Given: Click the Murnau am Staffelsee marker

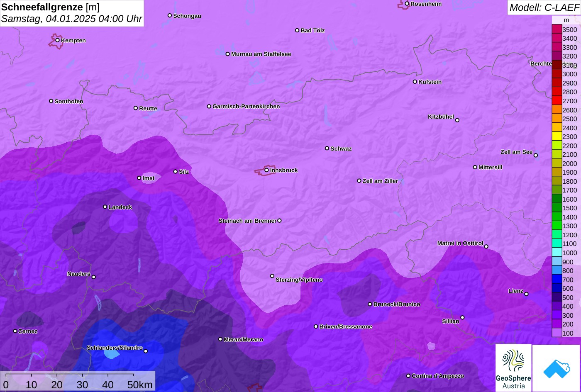Looking at the screenshot, I should 228,54.
